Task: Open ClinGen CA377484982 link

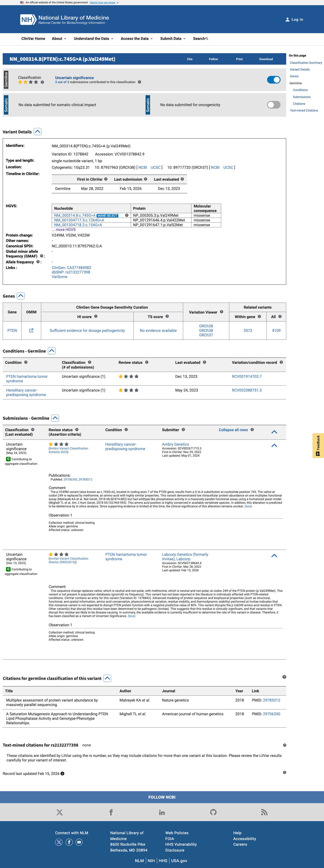Action: click(x=71, y=268)
